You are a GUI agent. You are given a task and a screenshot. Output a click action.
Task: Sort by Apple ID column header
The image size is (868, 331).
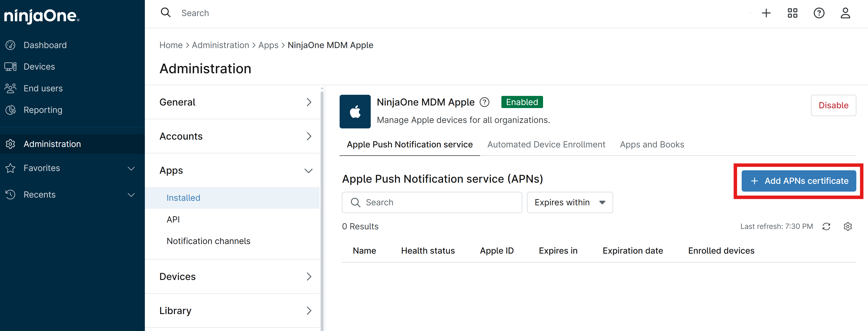point(497,251)
